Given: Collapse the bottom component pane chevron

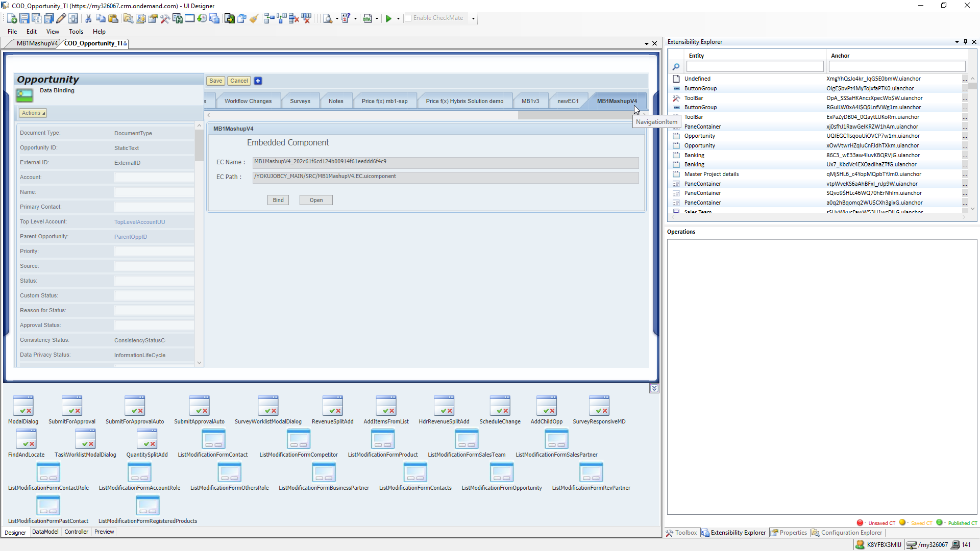Looking at the screenshot, I should [x=654, y=389].
